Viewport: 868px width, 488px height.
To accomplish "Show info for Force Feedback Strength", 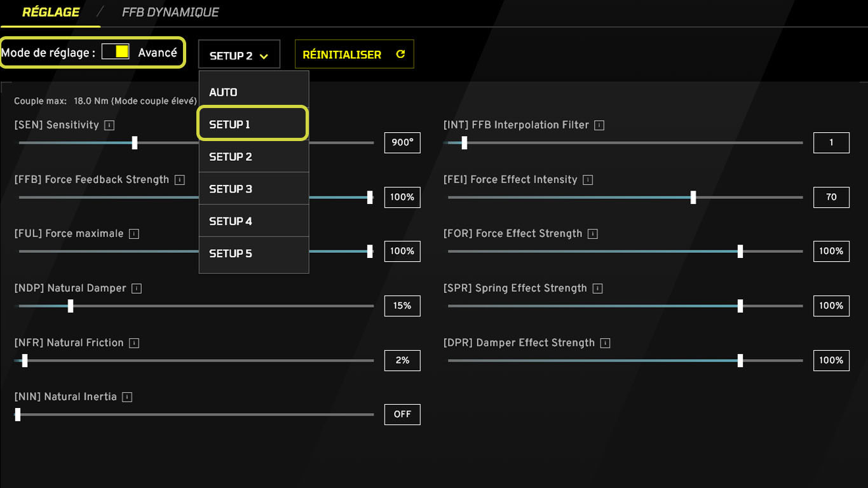I will click(180, 180).
